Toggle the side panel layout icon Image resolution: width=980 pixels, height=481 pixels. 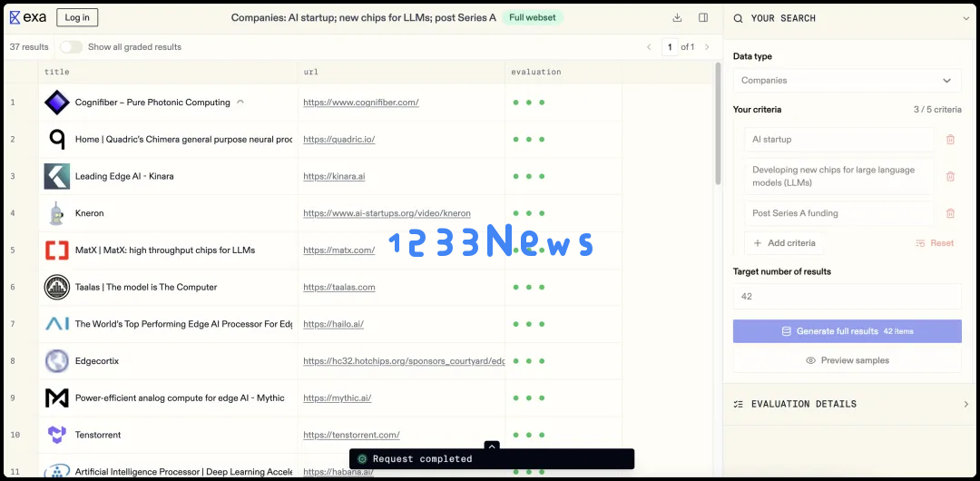703,17
